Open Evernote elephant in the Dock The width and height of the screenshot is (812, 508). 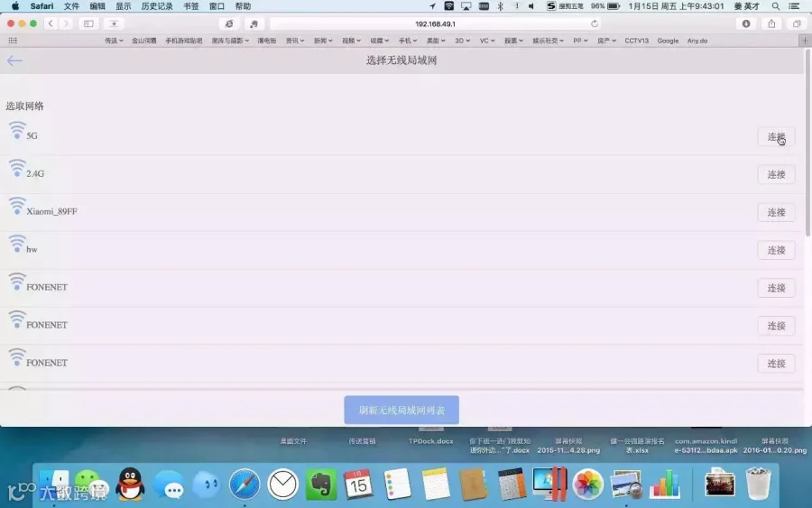point(320,485)
